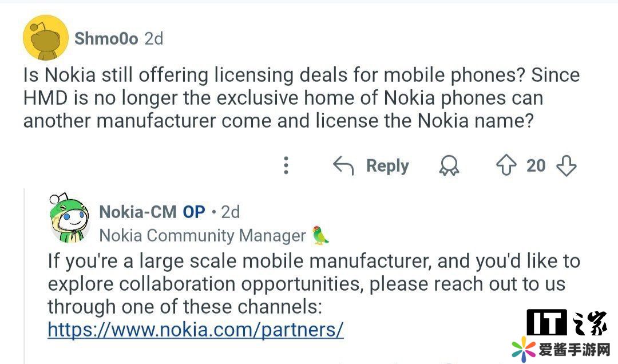Open the Nokia-CM username profile
The width and height of the screenshot is (618, 364).
pos(137,212)
